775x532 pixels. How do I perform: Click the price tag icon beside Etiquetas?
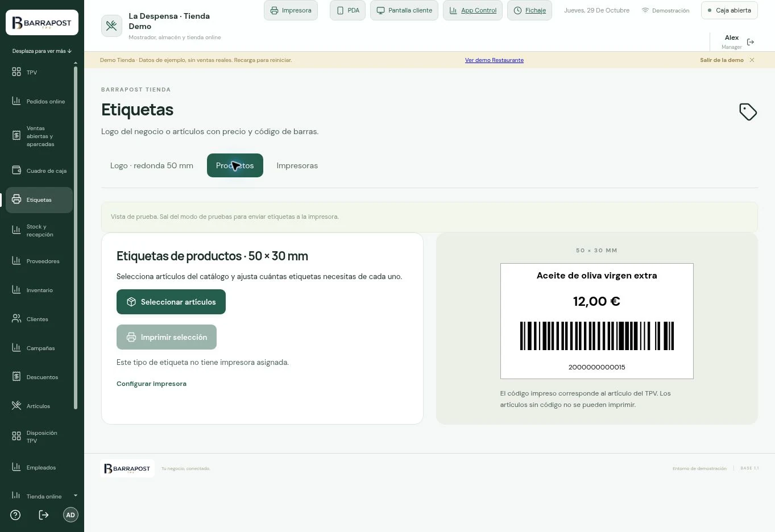tap(748, 111)
